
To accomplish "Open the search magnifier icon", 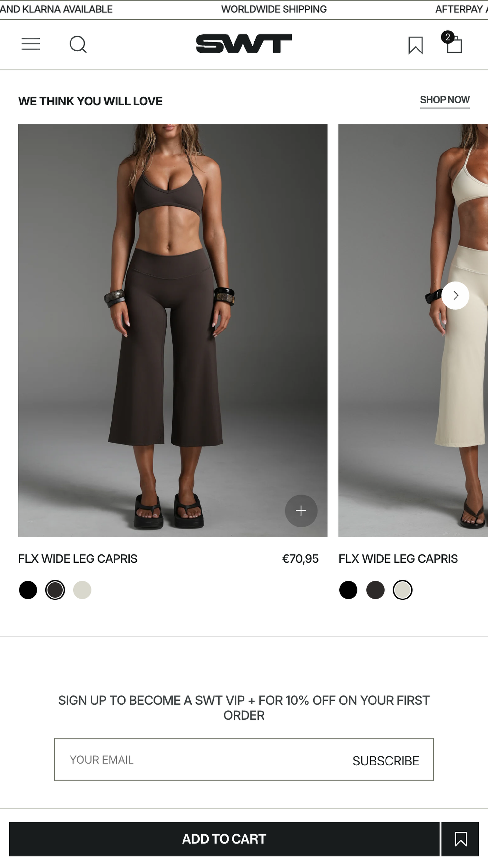I will (78, 44).
